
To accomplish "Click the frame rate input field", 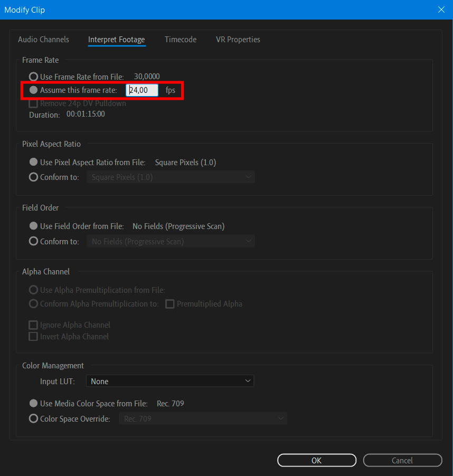I will pyautogui.click(x=142, y=90).
